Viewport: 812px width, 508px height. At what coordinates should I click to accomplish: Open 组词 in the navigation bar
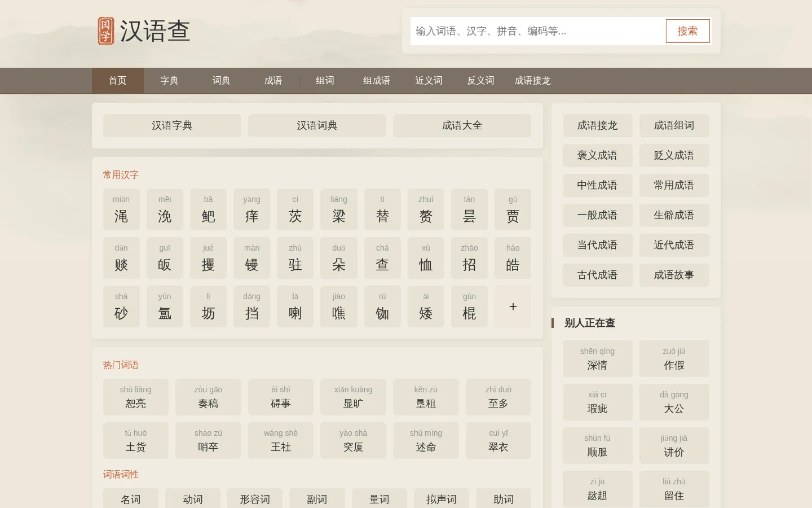tap(325, 81)
